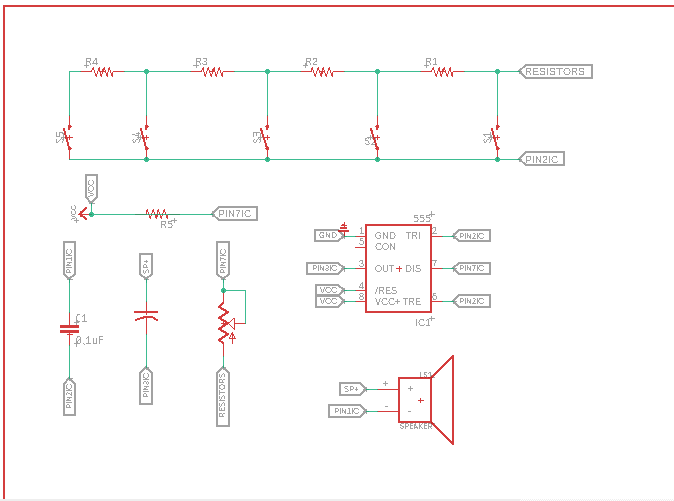Click the S3 switch symbol
The image size is (674, 501).
(x=267, y=139)
